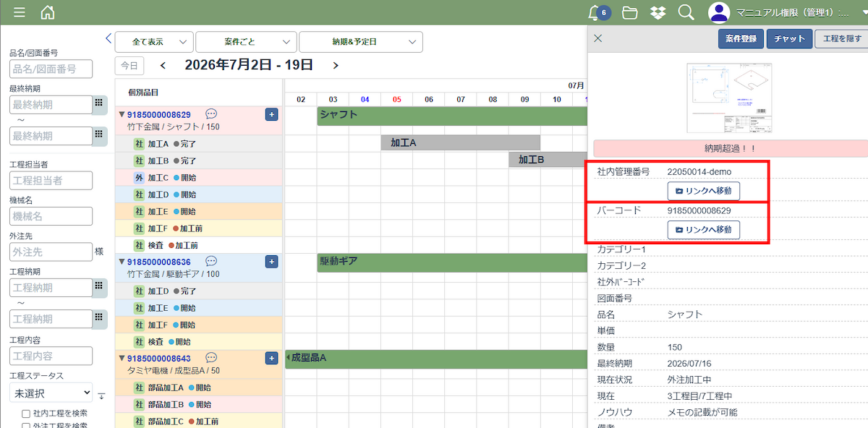The image size is (868, 428).
Task: Click the 納期超過!! warning banner
Action: 729,148
